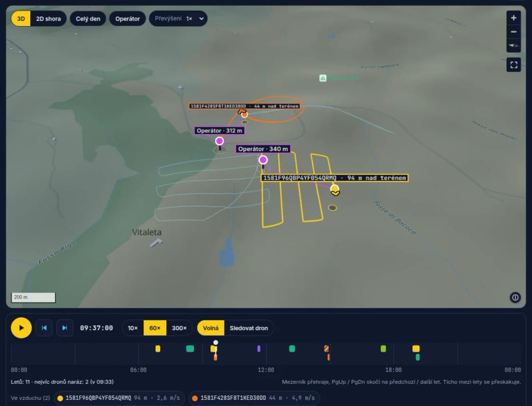Expand the Převýšení chevron arrow
The width and height of the screenshot is (532, 406).
click(201, 19)
